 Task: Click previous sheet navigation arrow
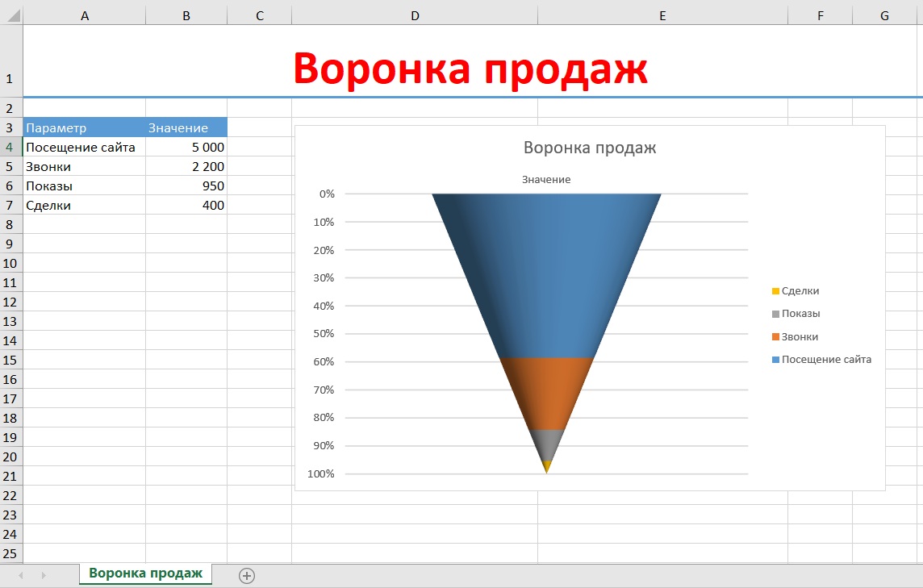click(21, 575)
